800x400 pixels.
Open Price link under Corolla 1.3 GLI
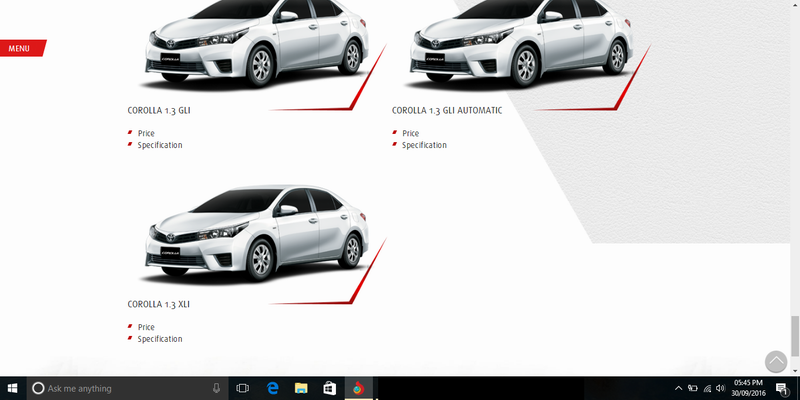pos(146,133)
